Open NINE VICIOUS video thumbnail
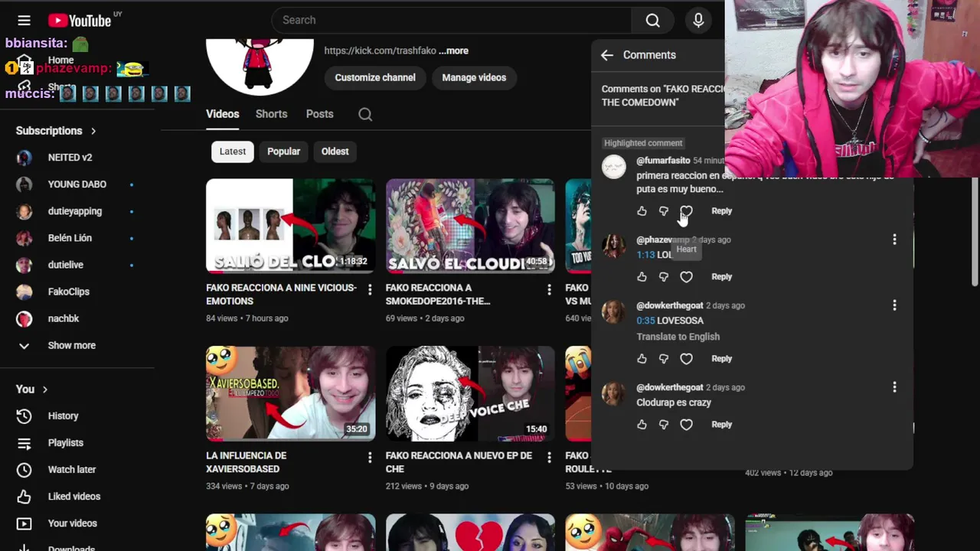This screenshot has height=551, width=980. coord(291,227)
